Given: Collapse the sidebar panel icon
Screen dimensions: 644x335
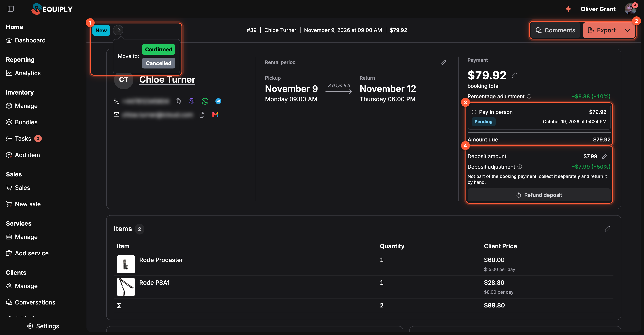Looking at the screenshot, I should [10, 9].
